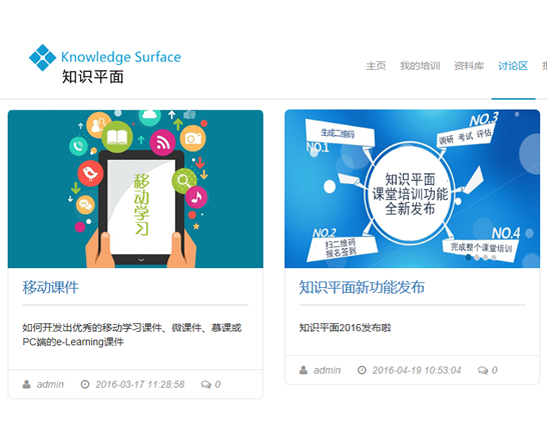Click the 移动学习 tablet thumbnail image

[135, 189]
